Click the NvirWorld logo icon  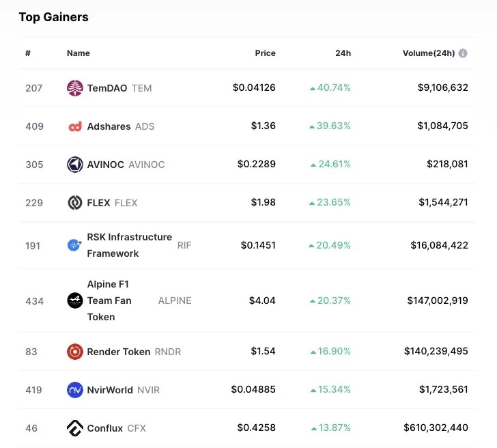click(x=75, y=390)
